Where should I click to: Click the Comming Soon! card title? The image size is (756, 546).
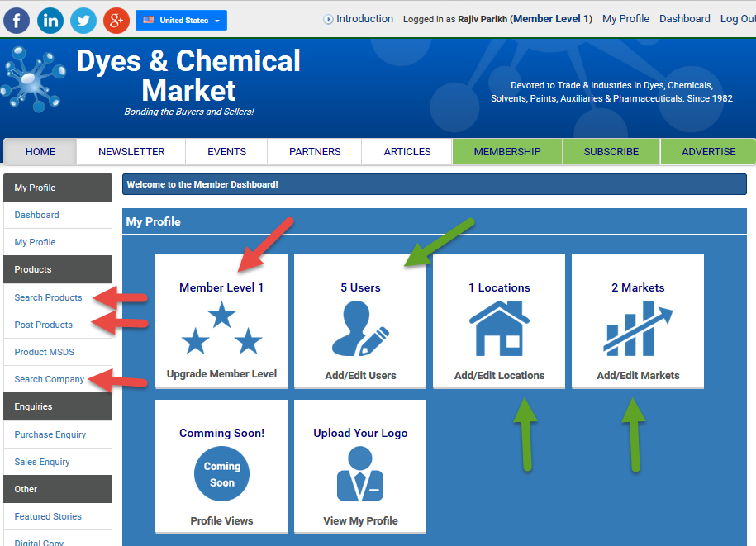pyautogui.click(x=221, y=433)
